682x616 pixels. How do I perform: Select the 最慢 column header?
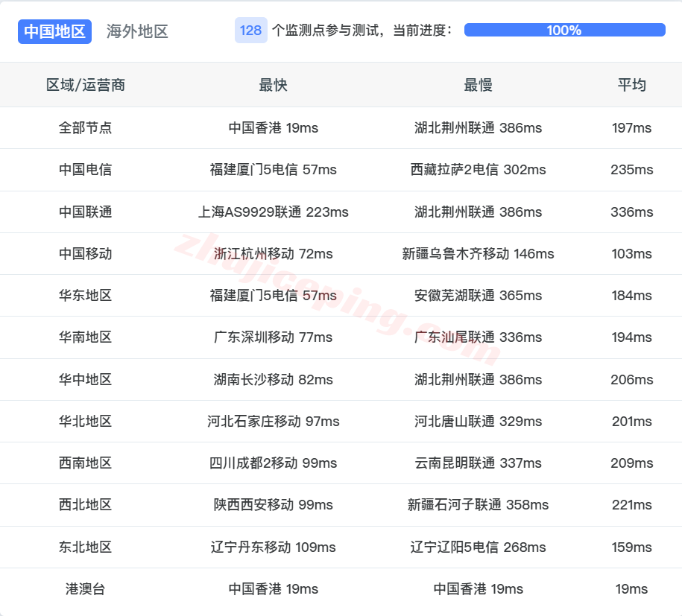tap(478, 85)
